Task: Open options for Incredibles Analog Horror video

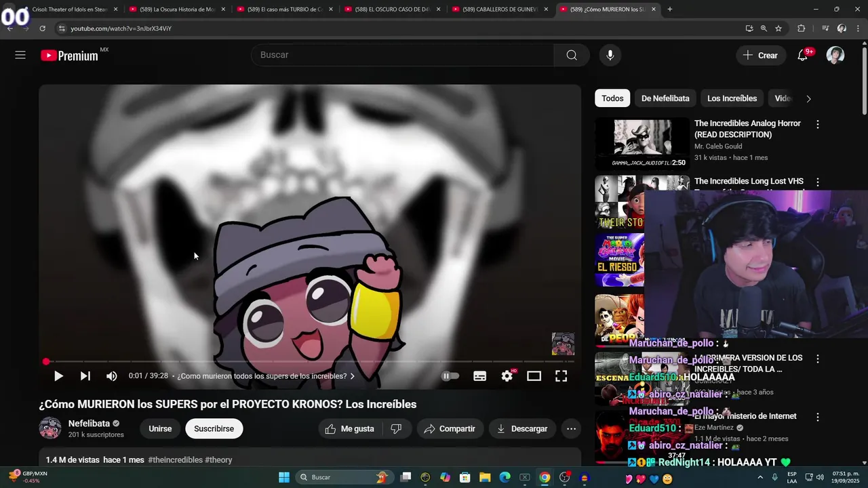Action: (818, 125)
